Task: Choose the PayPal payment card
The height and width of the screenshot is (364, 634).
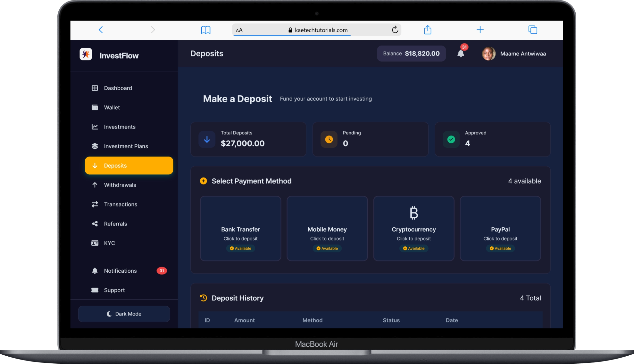Action: [x=500, y=229]
